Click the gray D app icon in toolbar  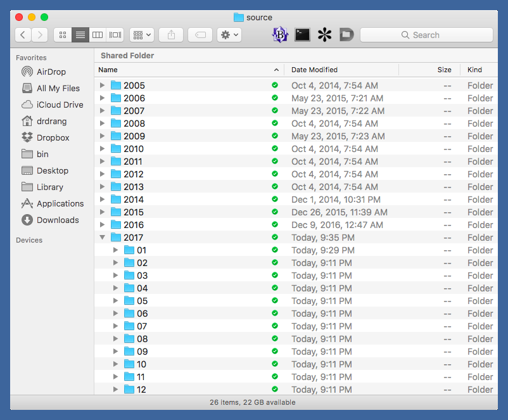(x=346, y=35)
